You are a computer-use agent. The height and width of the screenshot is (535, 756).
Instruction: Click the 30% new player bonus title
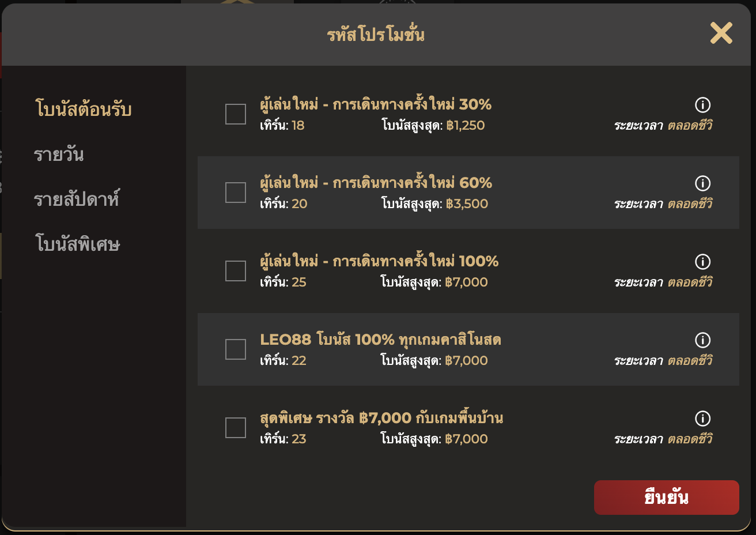(x=376, y=105)
